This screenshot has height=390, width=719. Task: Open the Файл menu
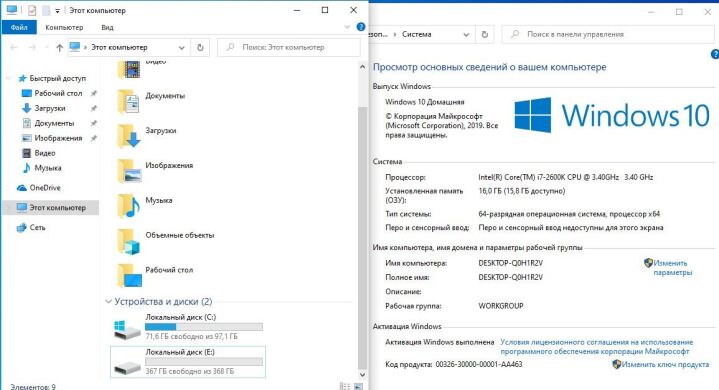click(x=19, y=27)
